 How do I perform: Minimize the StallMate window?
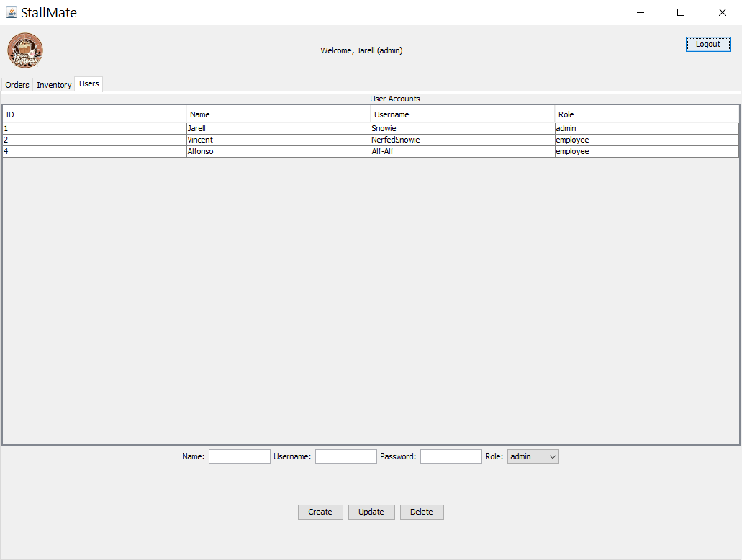pos(641,12)
